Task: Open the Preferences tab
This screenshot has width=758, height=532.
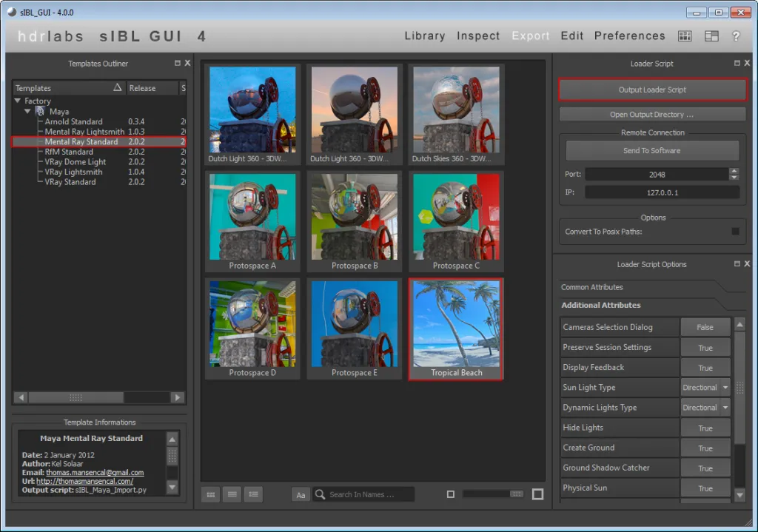Action: click(629, 36)
